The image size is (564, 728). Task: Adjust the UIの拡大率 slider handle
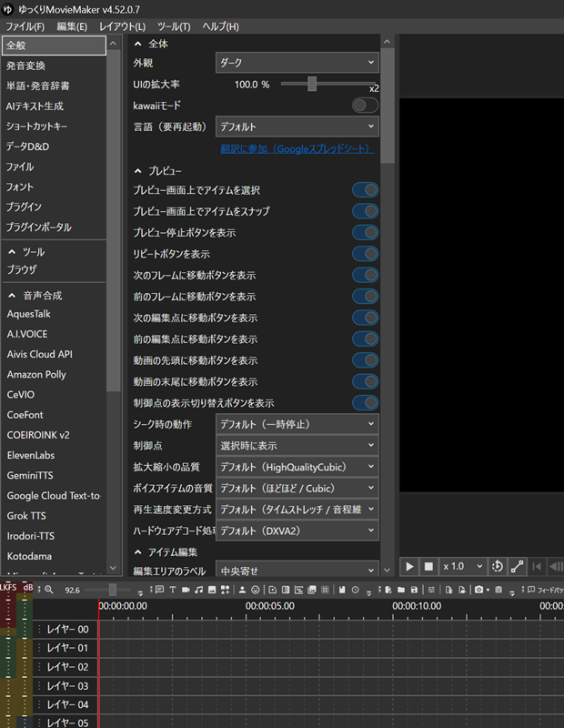(x=312, y=84)
